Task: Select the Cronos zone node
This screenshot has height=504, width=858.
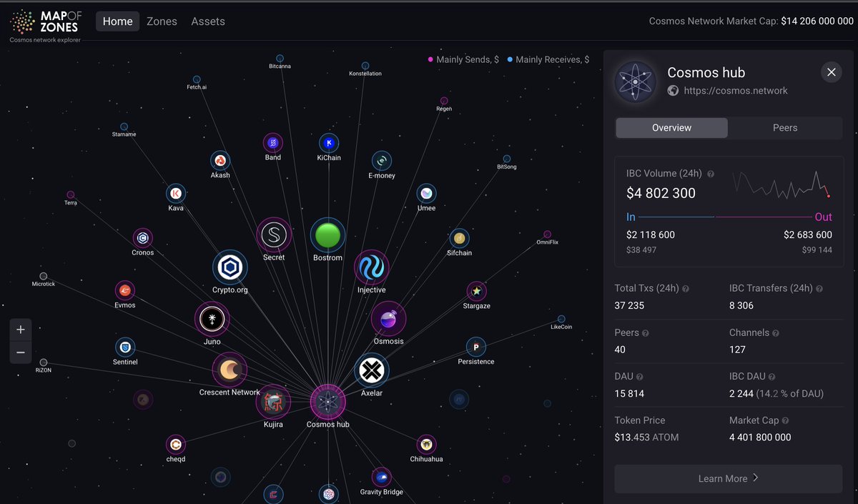Action: 142,238
